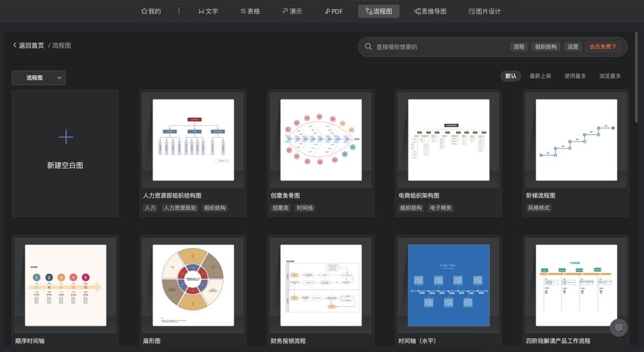
Task: Click the search magnifier icon
Action: pos(367,46)
